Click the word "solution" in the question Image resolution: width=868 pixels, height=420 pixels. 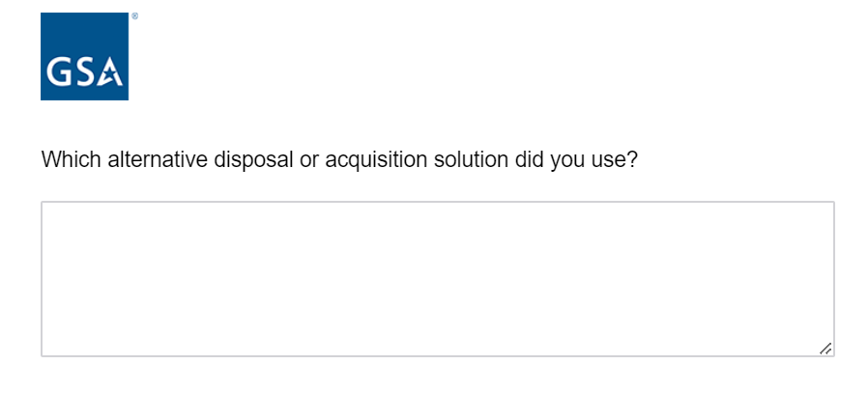[x=471, y=159]
